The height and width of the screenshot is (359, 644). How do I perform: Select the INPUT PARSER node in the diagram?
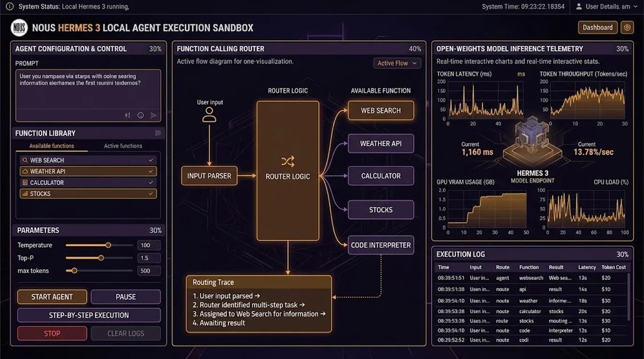(209, 176)
